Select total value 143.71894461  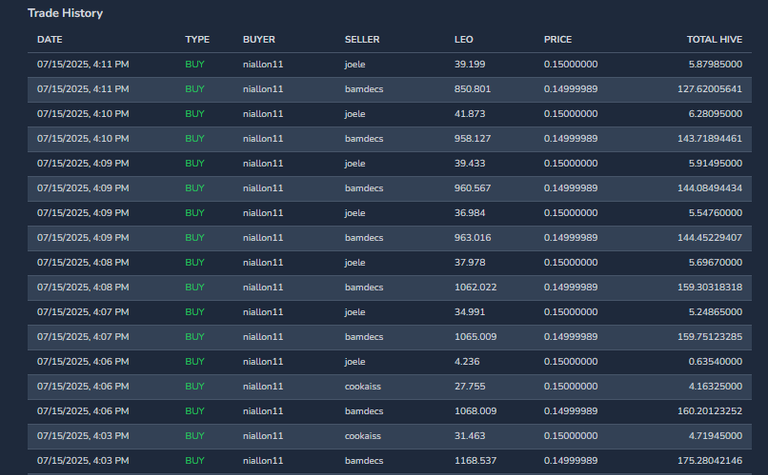(710, 139)
